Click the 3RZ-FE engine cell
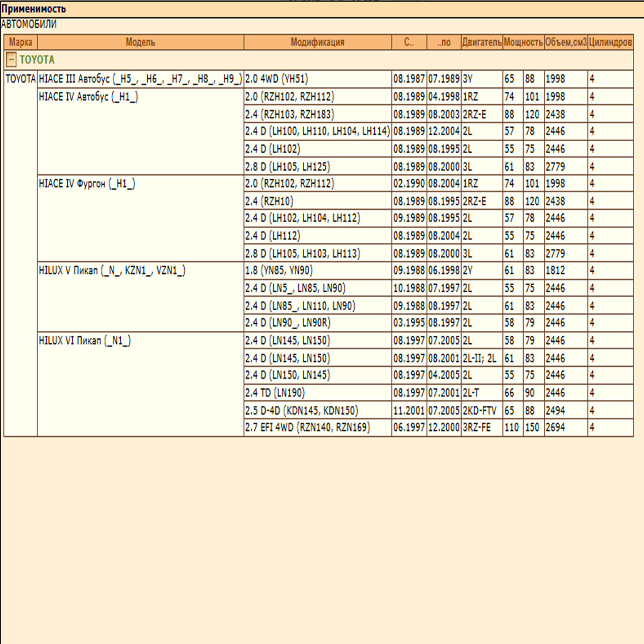The image size is (644, 644). [477, 427]
